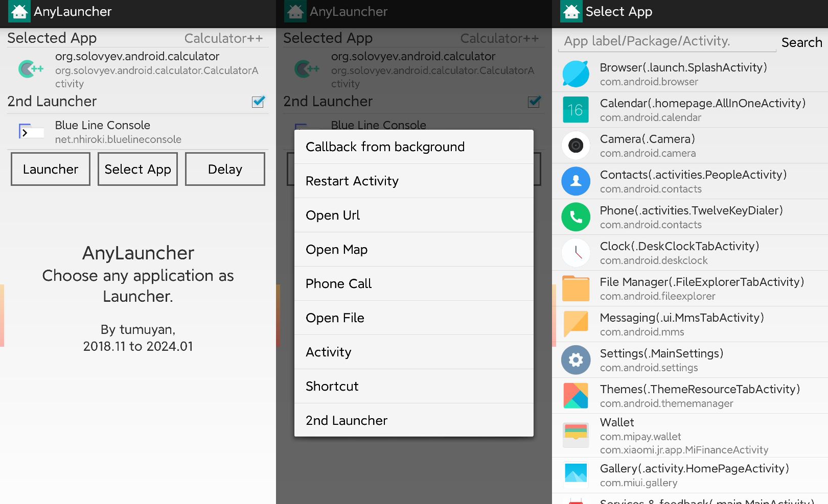The image size is (828, 504).
Task: Select Phone(.activities.TwelveKeyDialer) row text
Action: [x=691, y=210]
